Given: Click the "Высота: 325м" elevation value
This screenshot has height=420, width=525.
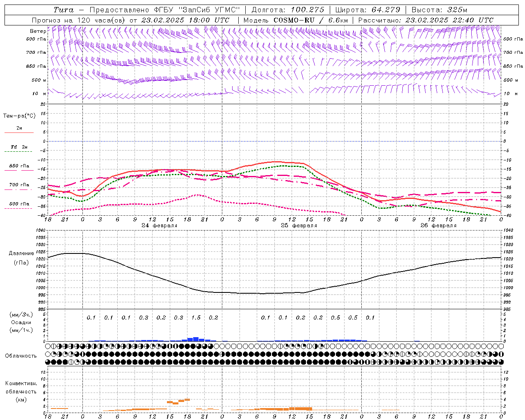Looking at the screenshot, I should (x=439, y=10).
